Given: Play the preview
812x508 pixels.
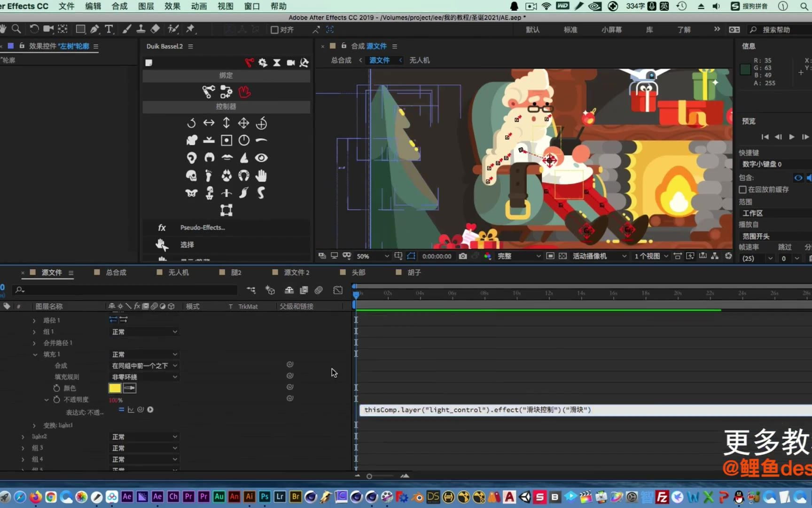Looking at the screenshot, I should pyautogui.click(x=792, y=137).
